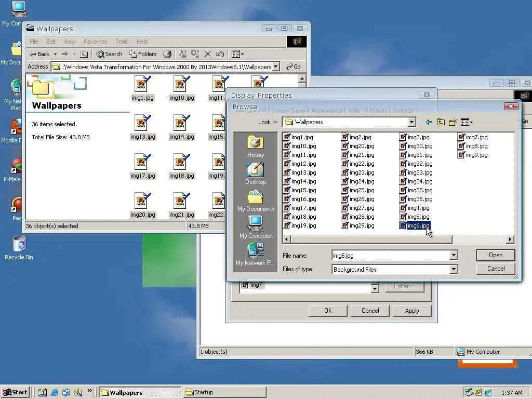Click the Copy To icon in Wallpapers toolbar

tap(195, 54)
